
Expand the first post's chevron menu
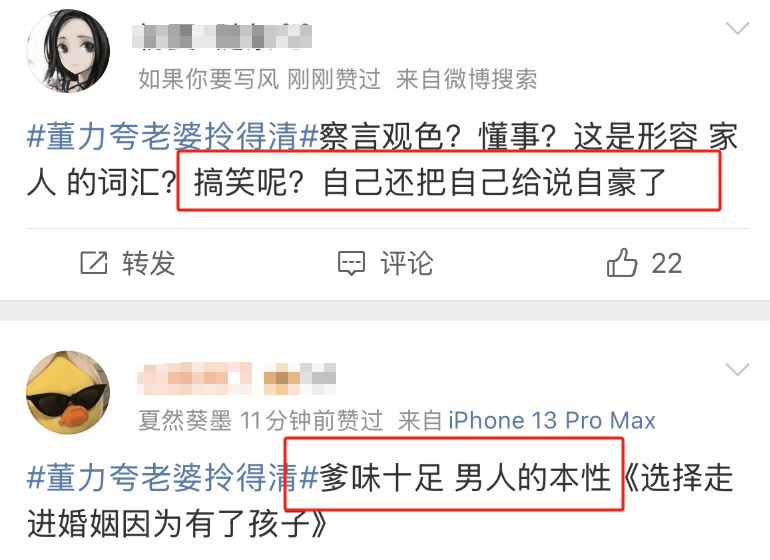pos(737,28)
